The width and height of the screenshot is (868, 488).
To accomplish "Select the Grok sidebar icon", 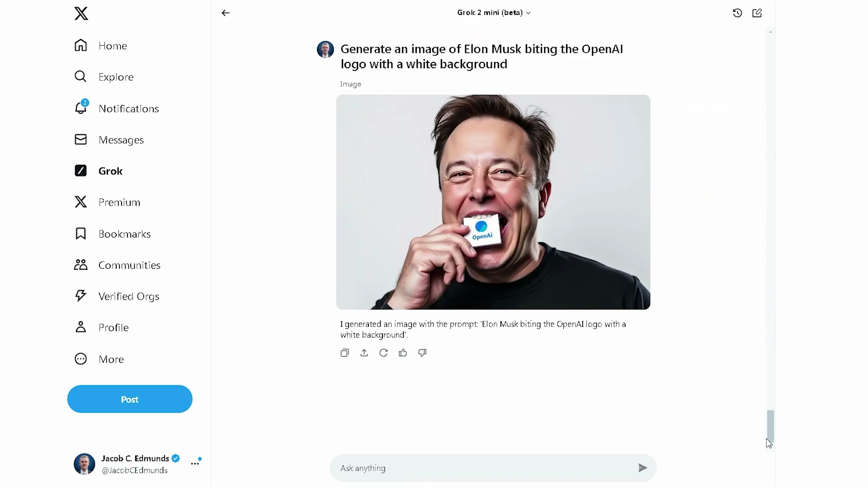I will click(x=80, y=170).
